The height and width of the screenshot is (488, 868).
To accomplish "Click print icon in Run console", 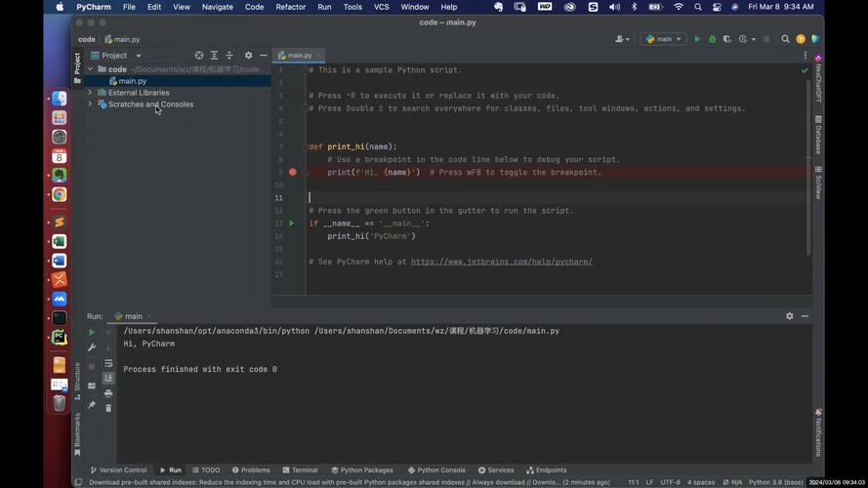I will point(108,393).
